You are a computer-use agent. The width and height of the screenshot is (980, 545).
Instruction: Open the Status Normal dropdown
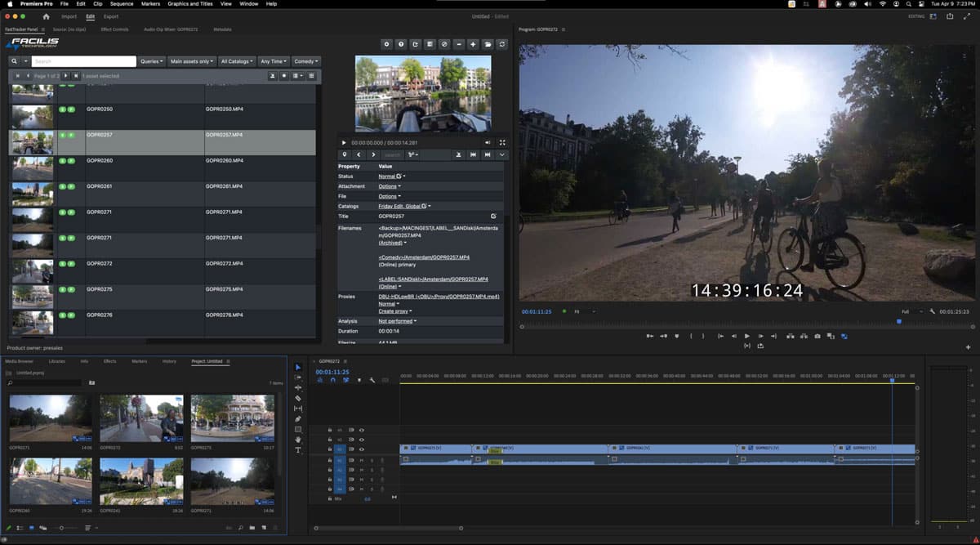[392, 176]
